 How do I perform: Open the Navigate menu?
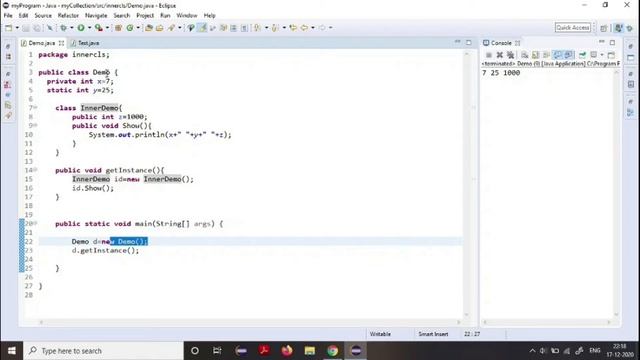[96, 16]
